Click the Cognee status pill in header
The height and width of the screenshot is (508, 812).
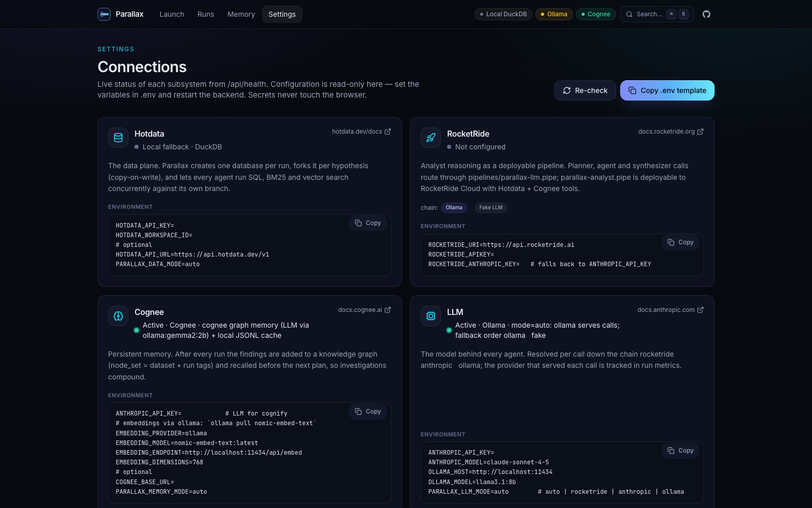tap(596, 14)
